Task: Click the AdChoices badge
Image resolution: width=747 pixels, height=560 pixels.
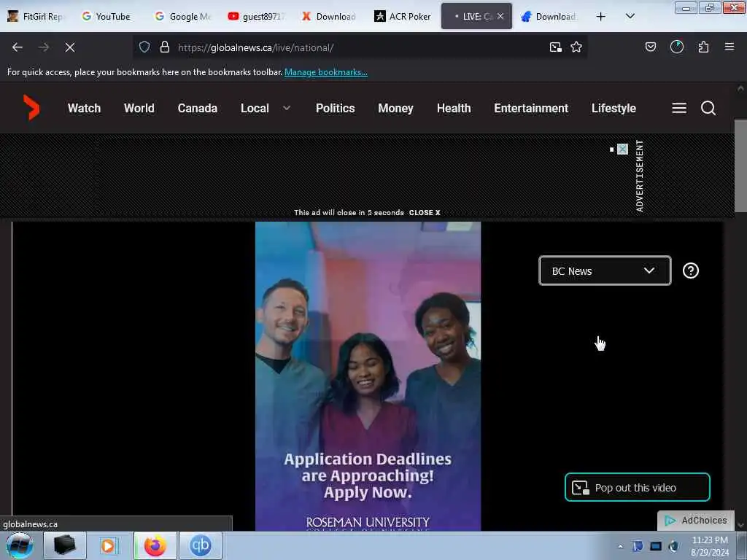Action: click(x=696, y=521)
